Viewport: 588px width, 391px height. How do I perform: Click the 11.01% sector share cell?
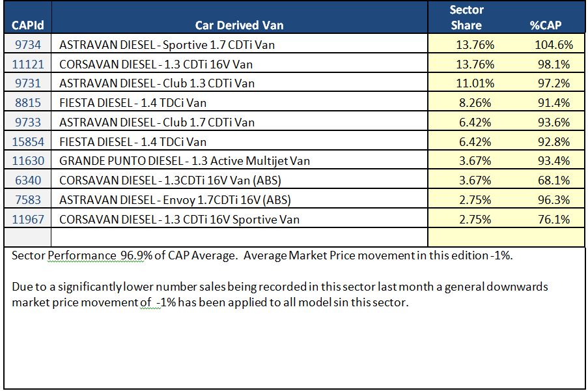pyautogui.click(x=475, y=83)
